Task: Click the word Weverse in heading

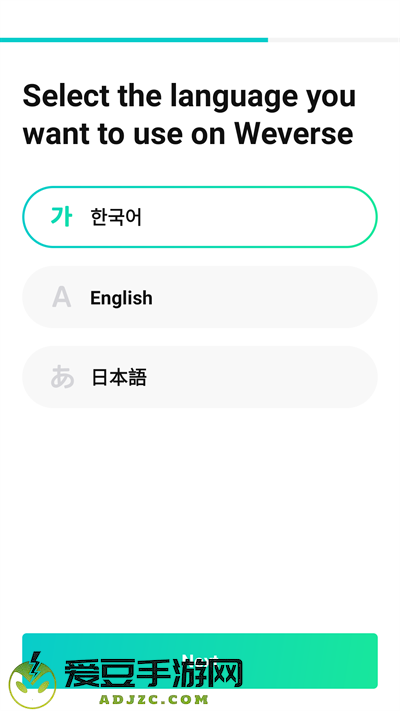Action: [293, 134]
